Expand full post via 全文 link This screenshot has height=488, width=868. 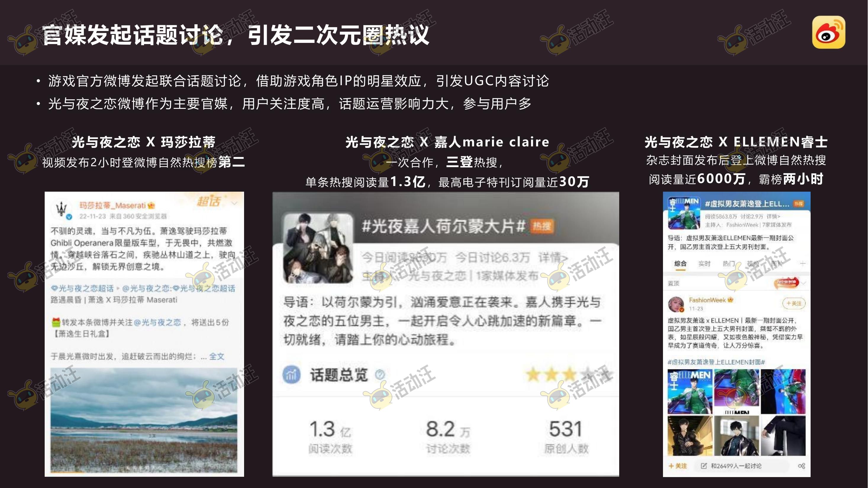(217, 356)
